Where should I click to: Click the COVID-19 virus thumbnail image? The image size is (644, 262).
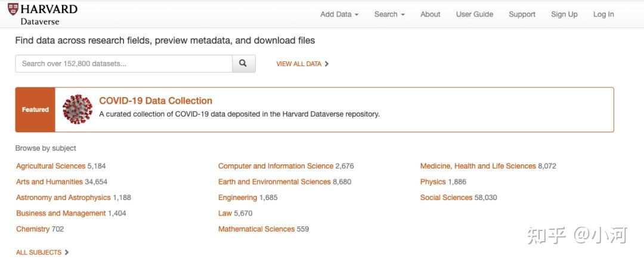(78, 110)
